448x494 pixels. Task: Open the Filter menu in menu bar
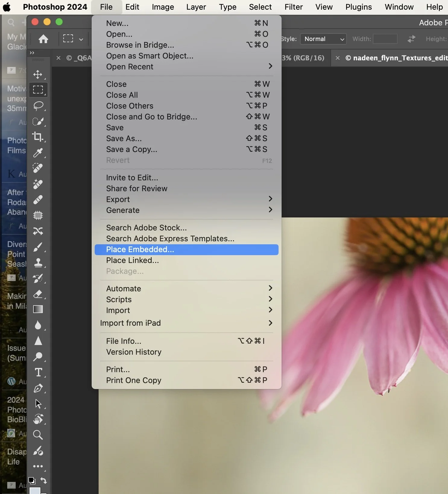click(x=293, y=7)
